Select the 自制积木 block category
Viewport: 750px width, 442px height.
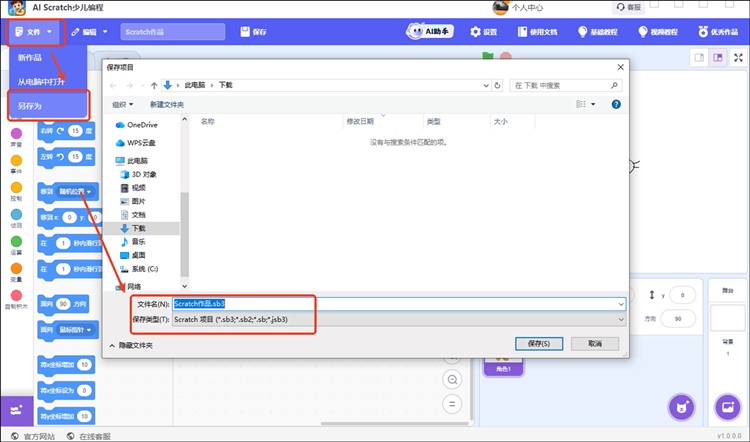[16, 299]
